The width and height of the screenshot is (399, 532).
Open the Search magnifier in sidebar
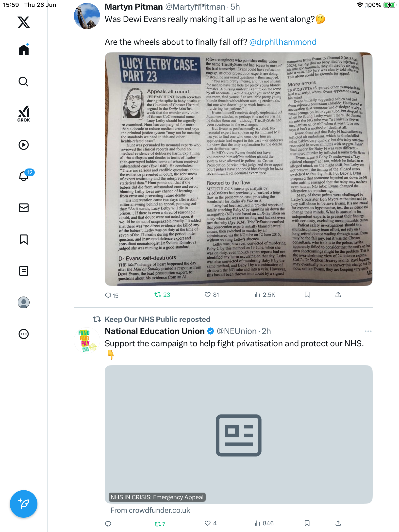tap(24, 82)
